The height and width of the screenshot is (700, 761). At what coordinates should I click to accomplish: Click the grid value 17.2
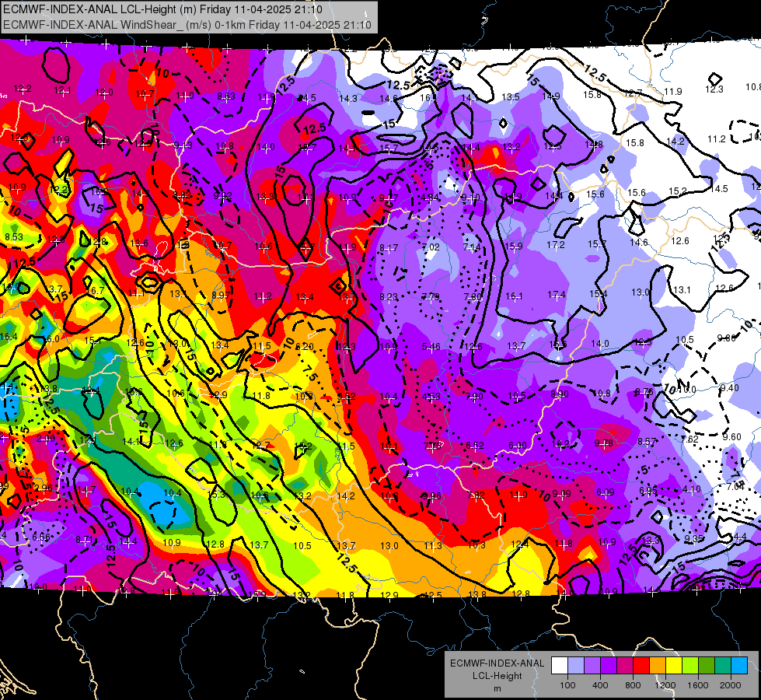click(556, 245)
